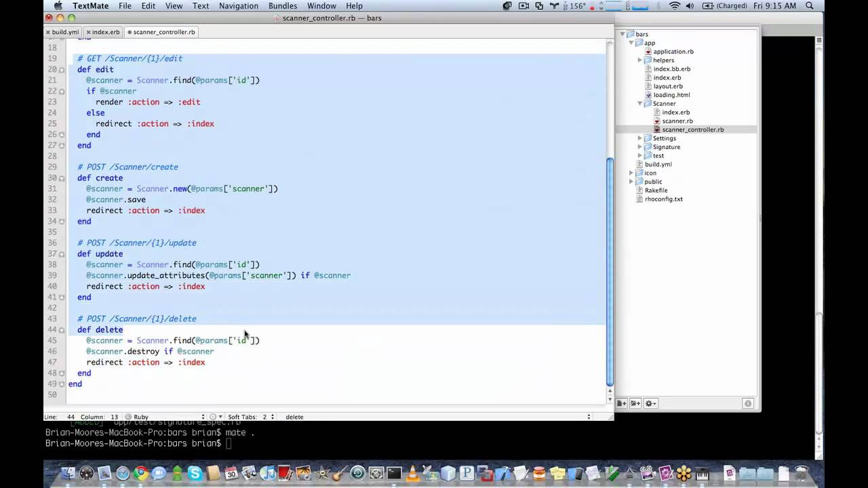Viewport: 868px width, 488px height.
Task: Open Finder from the Dock
Action: click(x=68, y=473)
